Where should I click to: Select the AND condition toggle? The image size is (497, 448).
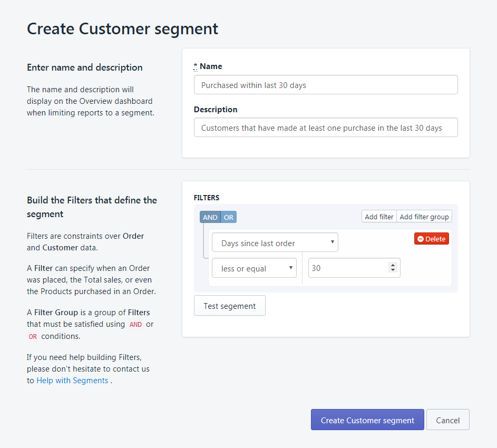pyautogui.click(x=210, y=217)
